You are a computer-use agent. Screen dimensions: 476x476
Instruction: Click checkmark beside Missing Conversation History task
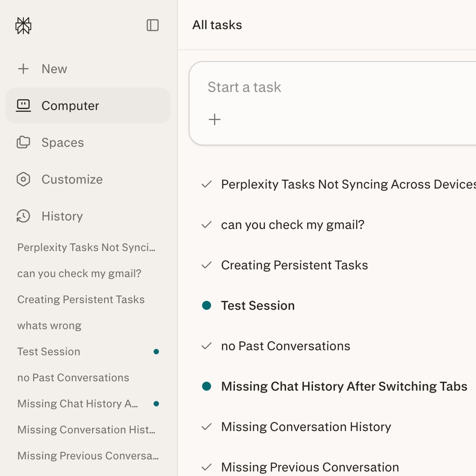click(207, 427)
